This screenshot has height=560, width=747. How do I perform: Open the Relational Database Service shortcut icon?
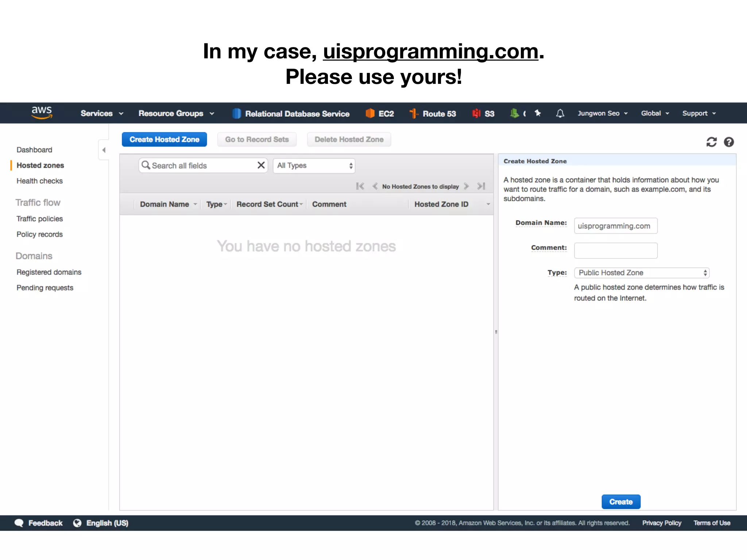[237, 113]
